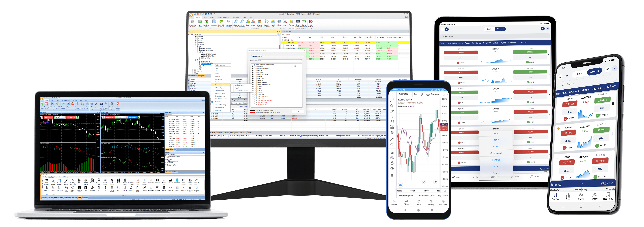Check the Crypto Currencies checkbox
The height and width of the screenshot is (227, 644).
(x=255, y=69)
